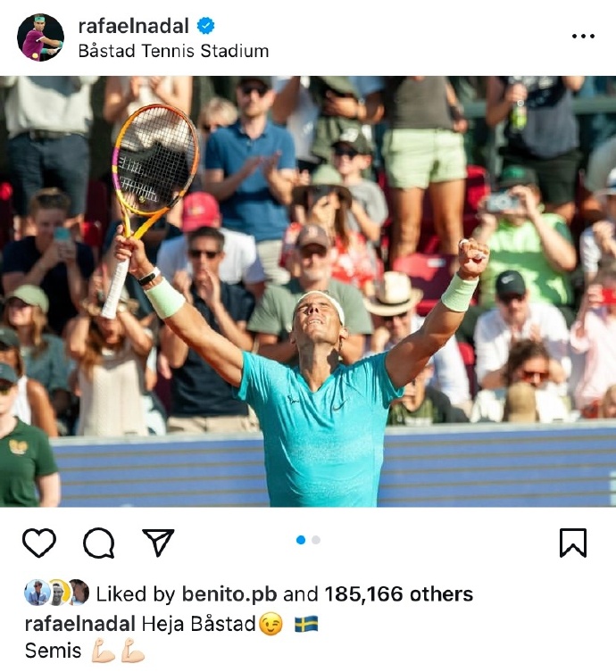Open the Båstad Tennis Stadium location
The height and width of the screenshot is (672, 616).
pos(173,51)
